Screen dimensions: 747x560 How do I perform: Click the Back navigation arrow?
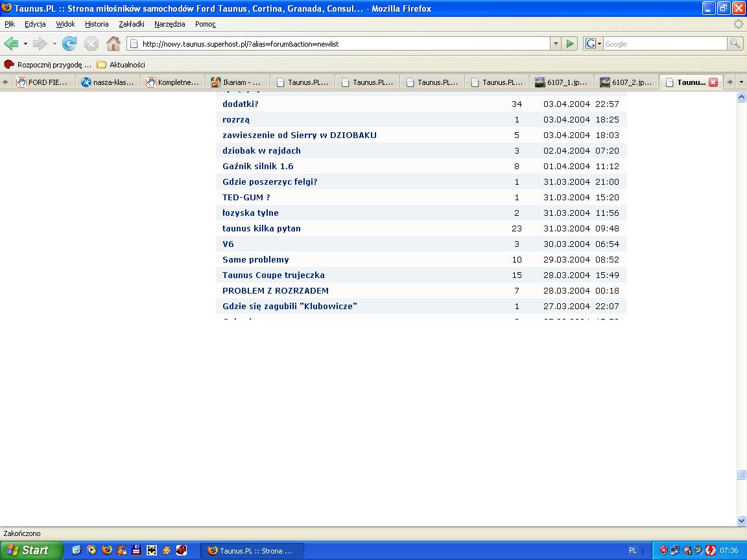tap(11, 43)
